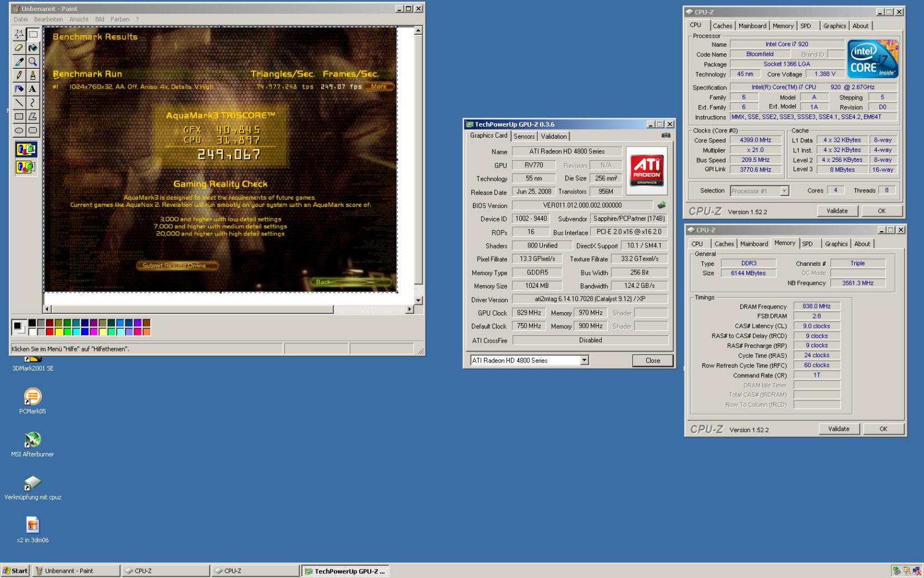Viewport: 924px width, 578px height.
Task: Open the Caches tab in the CPU-Z processor window
Action: coord(722,26)
